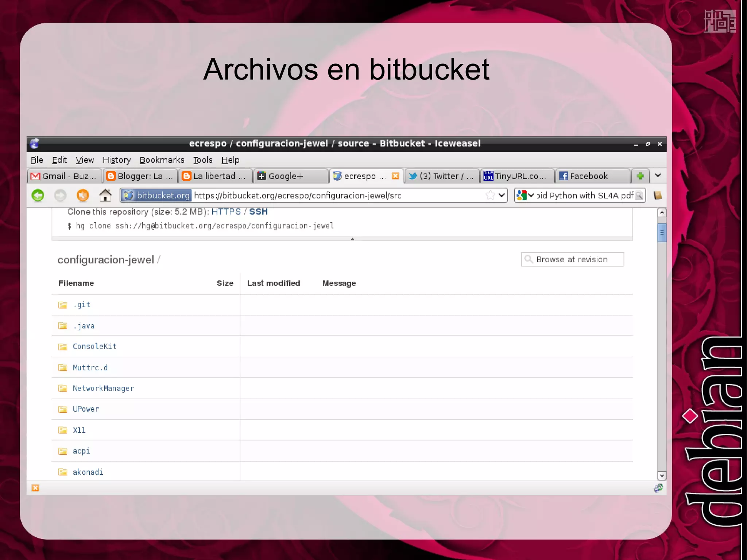Click the Message column header
The height and width of the screenshot is (560, 747).
[339, 283]
